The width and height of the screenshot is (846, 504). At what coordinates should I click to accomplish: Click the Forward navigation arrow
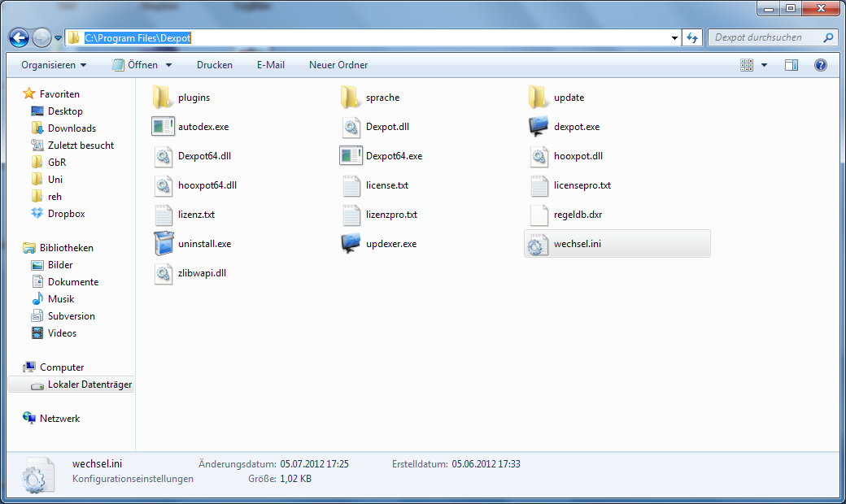(41, 37)
